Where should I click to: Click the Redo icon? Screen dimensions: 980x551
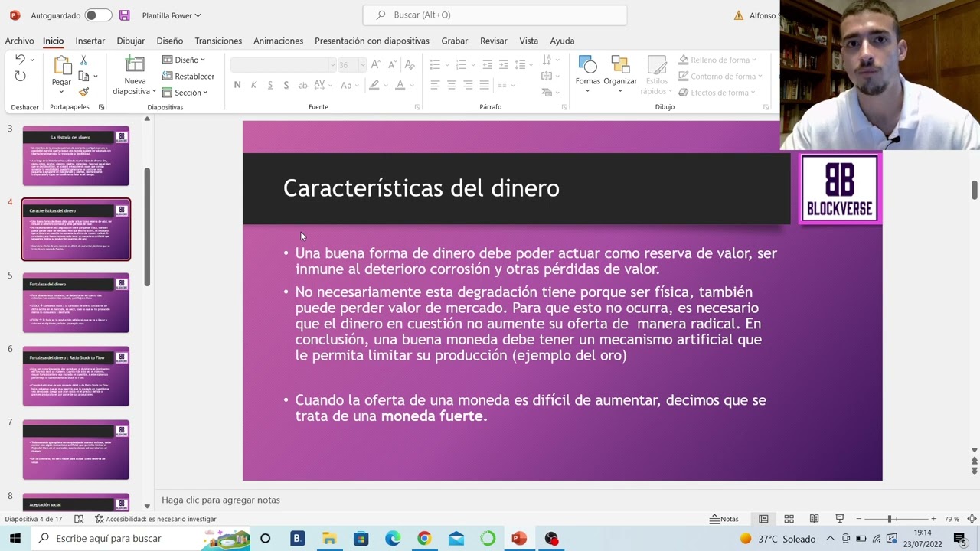[20, 76]
